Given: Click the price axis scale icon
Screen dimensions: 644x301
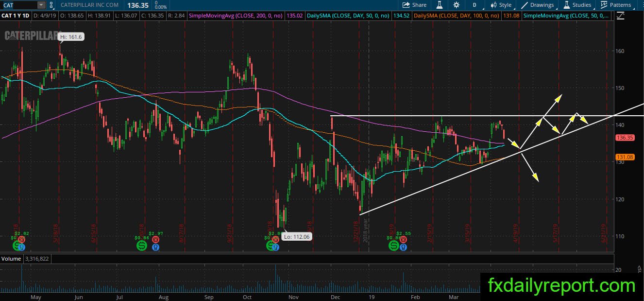Looking at the screenshot, I should pyautogui.click(x=620, y=16).
